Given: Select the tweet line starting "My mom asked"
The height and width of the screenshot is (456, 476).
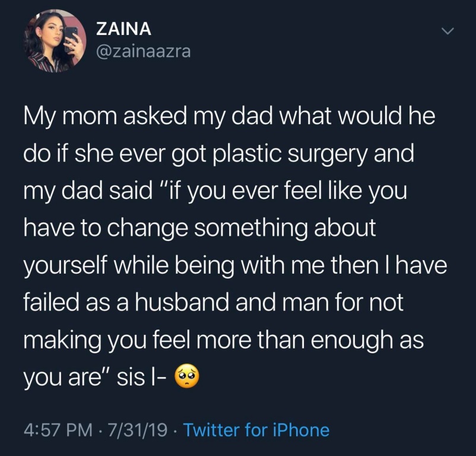Looking at the screenshot, I should 230,118.
